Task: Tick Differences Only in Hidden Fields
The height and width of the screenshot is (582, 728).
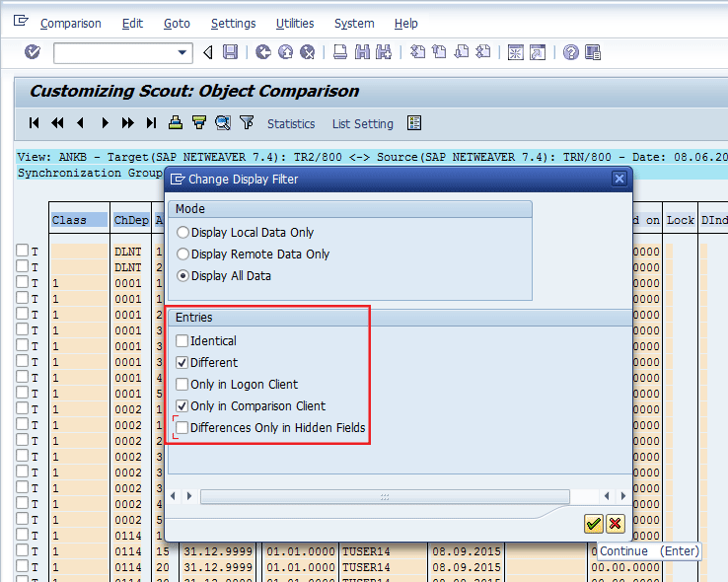Action: [182, 428]
